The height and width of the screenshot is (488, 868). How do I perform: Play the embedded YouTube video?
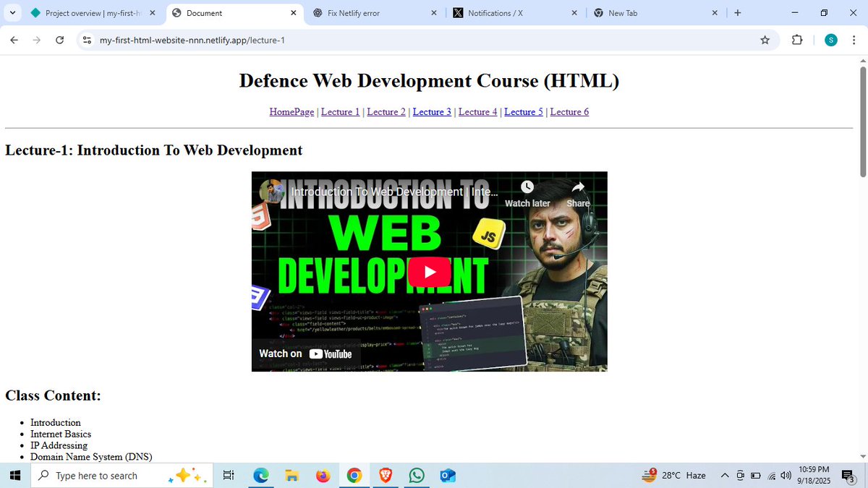pyautogui.click(x=430, y=272)
